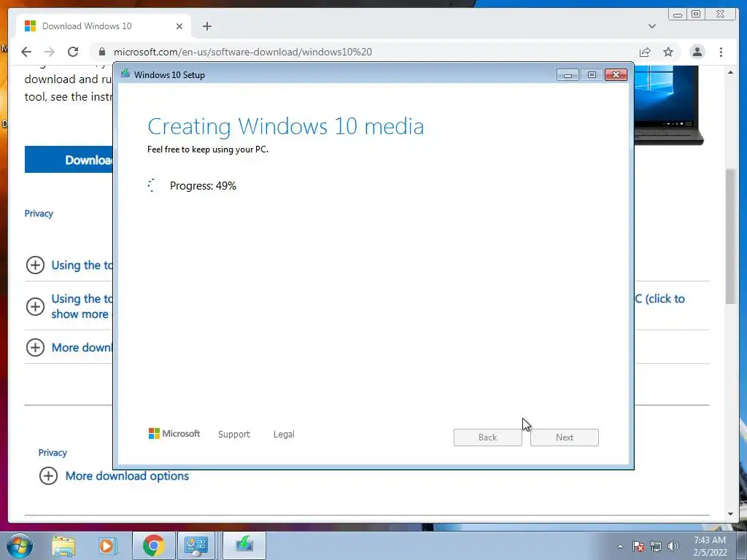
Task: Expand 'Using the tool… show more' section
Action: click(35, 306)
